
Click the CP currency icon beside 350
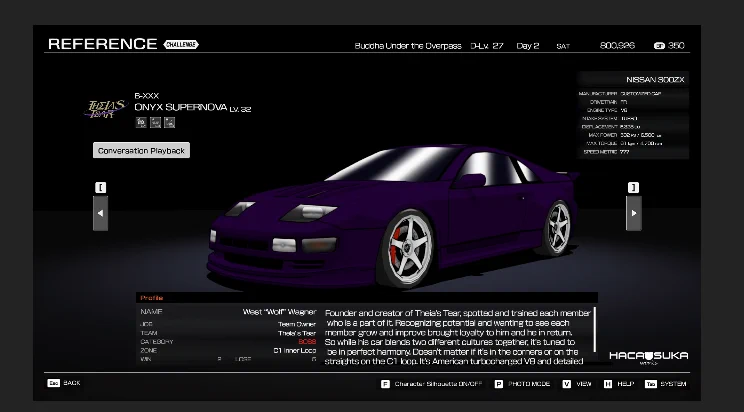[x=659, y=46]
